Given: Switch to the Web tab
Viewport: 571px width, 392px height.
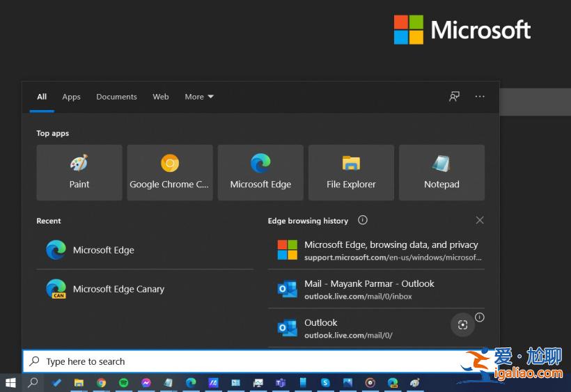Looking at the screenshot, I should click(161, 97).
